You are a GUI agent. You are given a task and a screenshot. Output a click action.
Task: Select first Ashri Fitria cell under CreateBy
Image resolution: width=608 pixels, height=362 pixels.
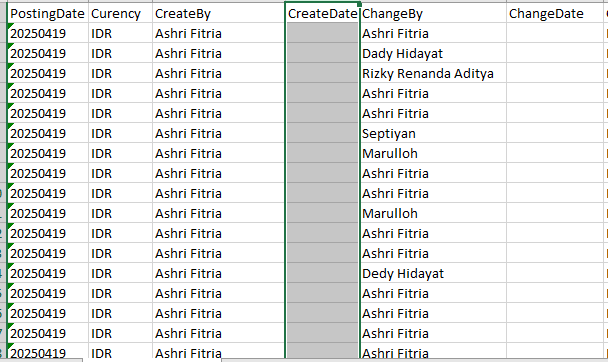pos(219,33)
